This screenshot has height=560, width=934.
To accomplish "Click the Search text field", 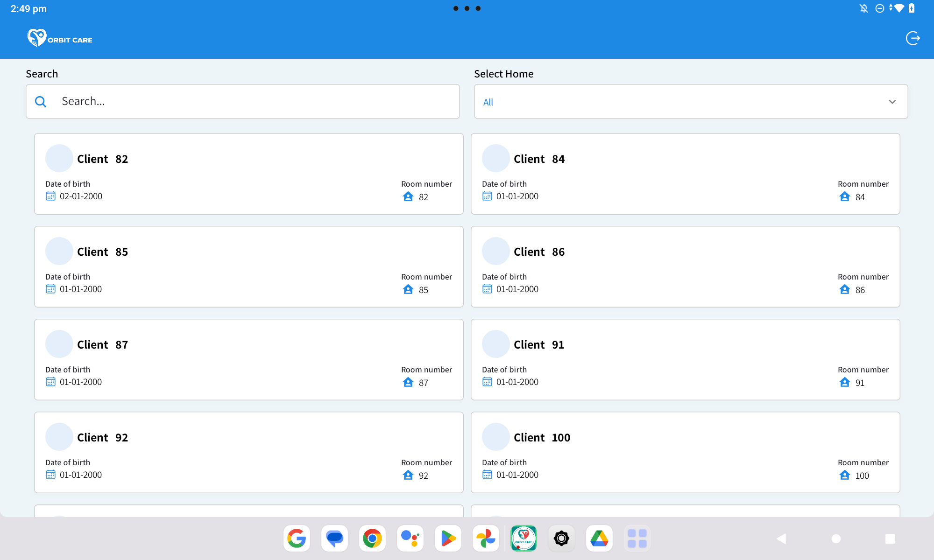I will click(x=257, y=102).
